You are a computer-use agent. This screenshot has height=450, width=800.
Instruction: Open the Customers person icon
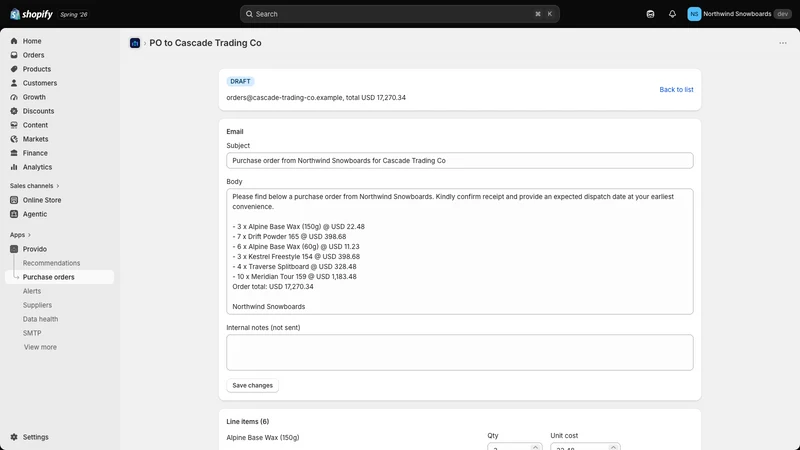point(14,83)
